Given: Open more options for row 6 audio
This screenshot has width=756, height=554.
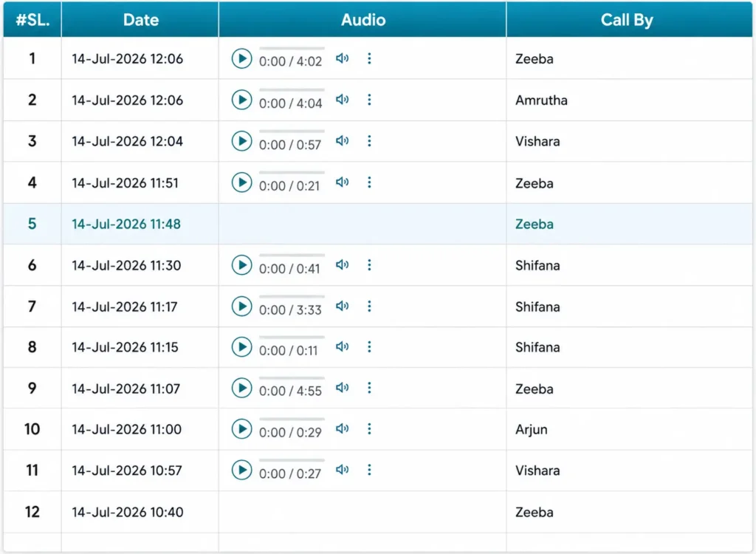Looking at the screenshot, I should 369,264.
